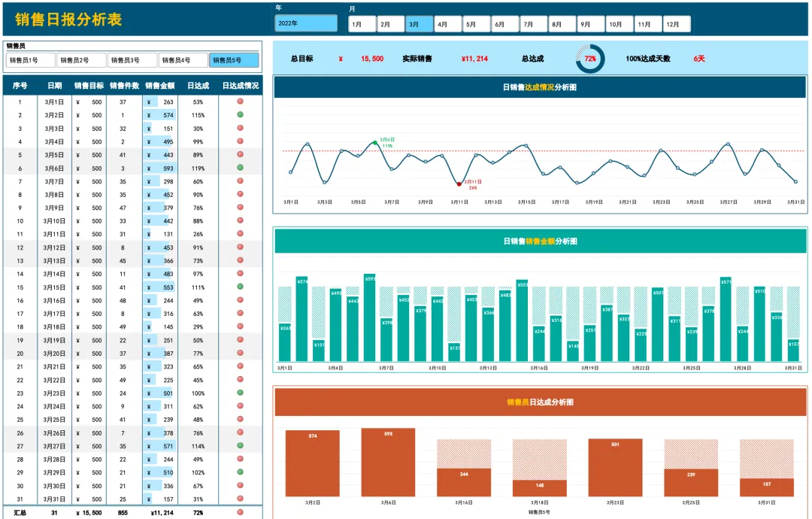Click the red status dot for 3月31日
Image resolution: width=812 pixels, height=519 pixels.
241,498
